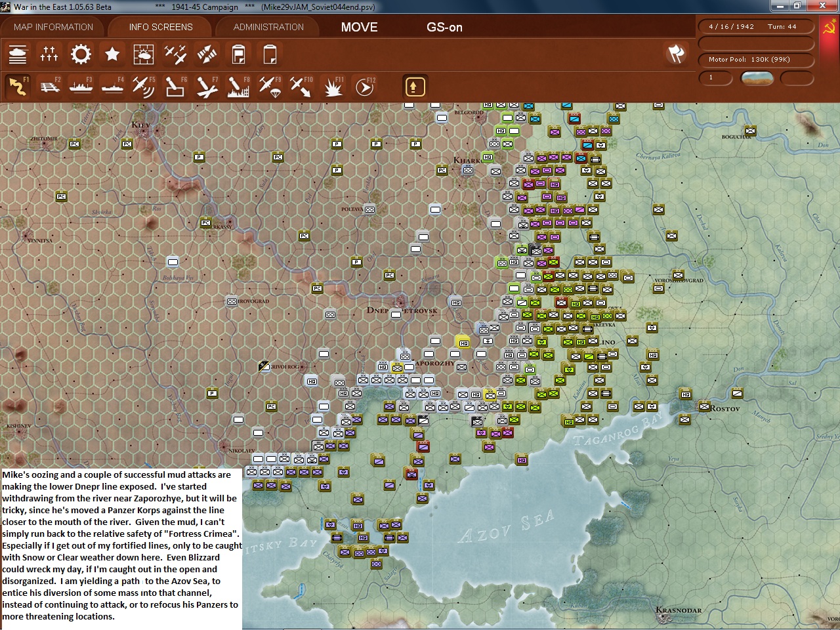Open the weather screen icon
The height and width of the screenshot is (630, 840).
pos(144,54)
